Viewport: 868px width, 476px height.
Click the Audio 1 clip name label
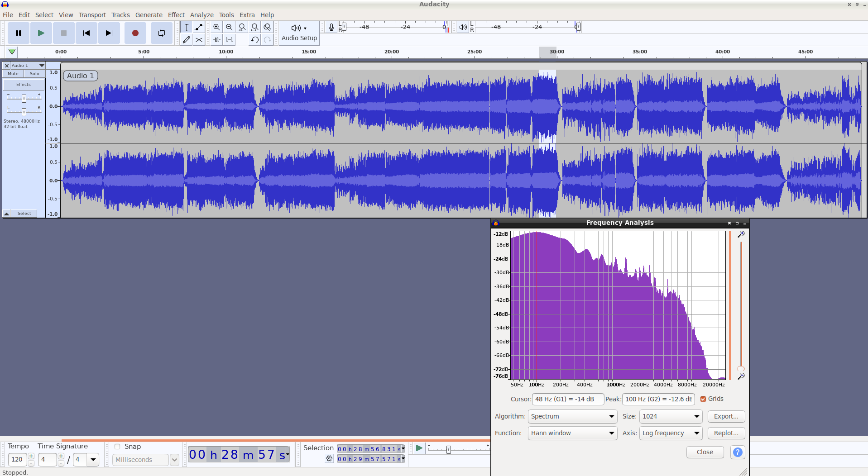click(x=81, y=76)
